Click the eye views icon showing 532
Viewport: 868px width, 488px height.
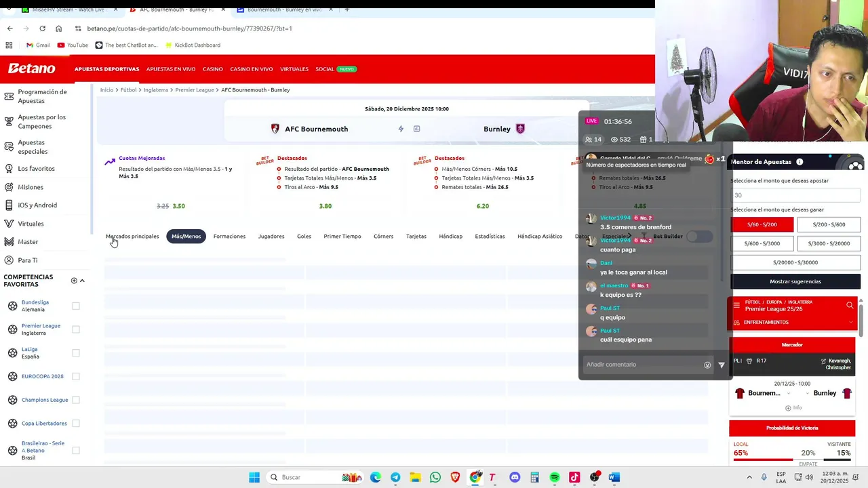click(614, 140)
